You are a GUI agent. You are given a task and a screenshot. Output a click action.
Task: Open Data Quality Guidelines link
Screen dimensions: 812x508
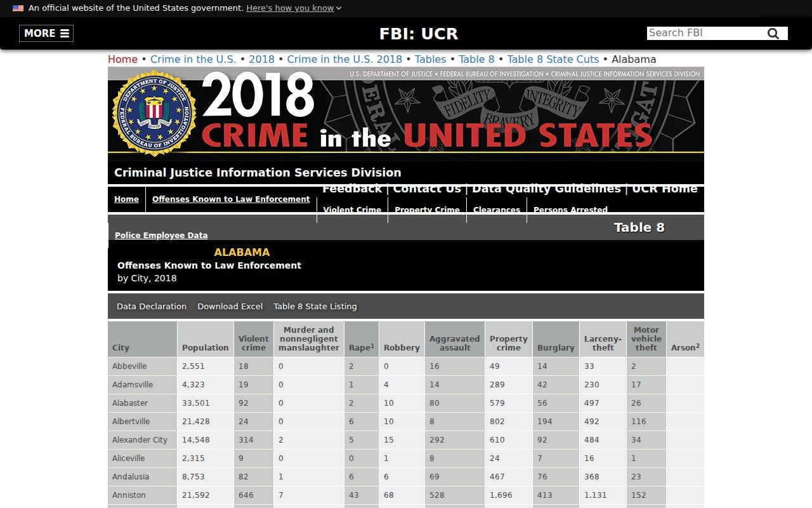click(546, 189)
